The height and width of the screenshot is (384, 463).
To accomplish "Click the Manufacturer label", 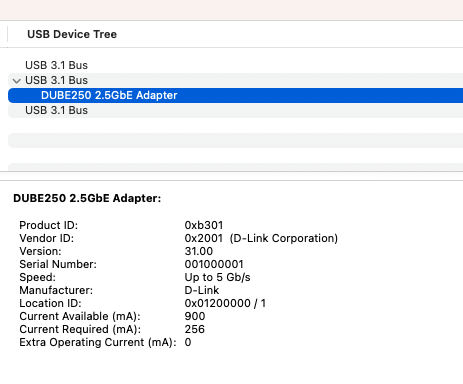I will (x=56, y=290).
